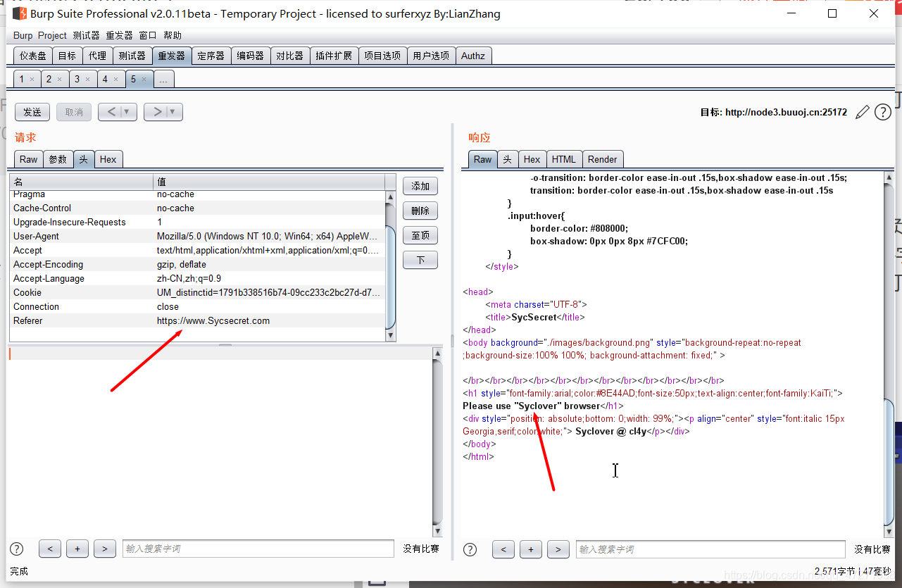The image size is (902, 588).
Task: Go to previous request search match
Action: (x=50, y=549)
